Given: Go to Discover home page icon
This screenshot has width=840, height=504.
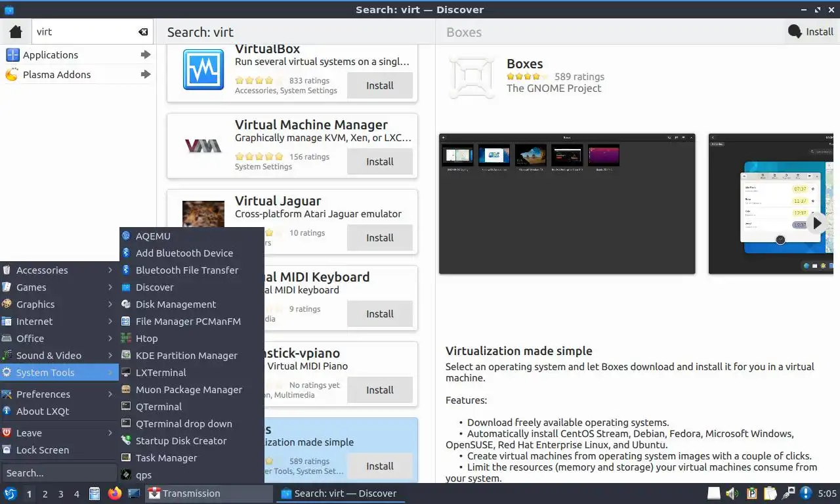Looking at the screenshot, I should click(16, 31).
